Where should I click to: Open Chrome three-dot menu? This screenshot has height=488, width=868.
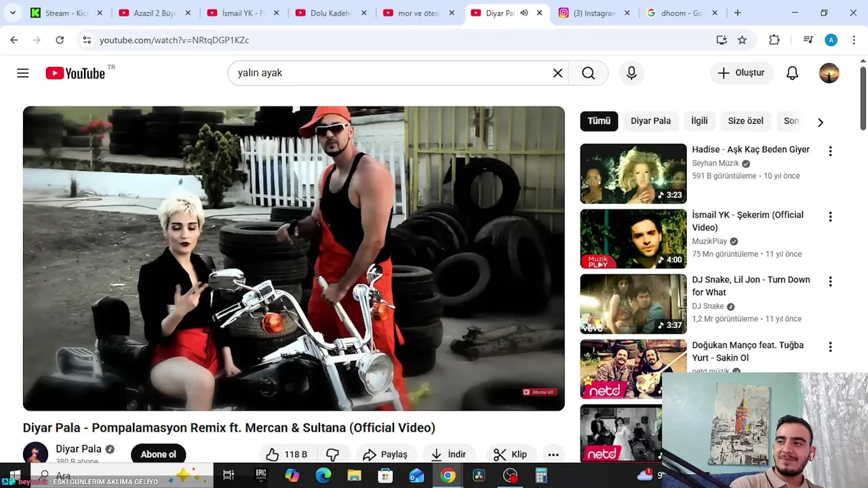tap(853, 40)
